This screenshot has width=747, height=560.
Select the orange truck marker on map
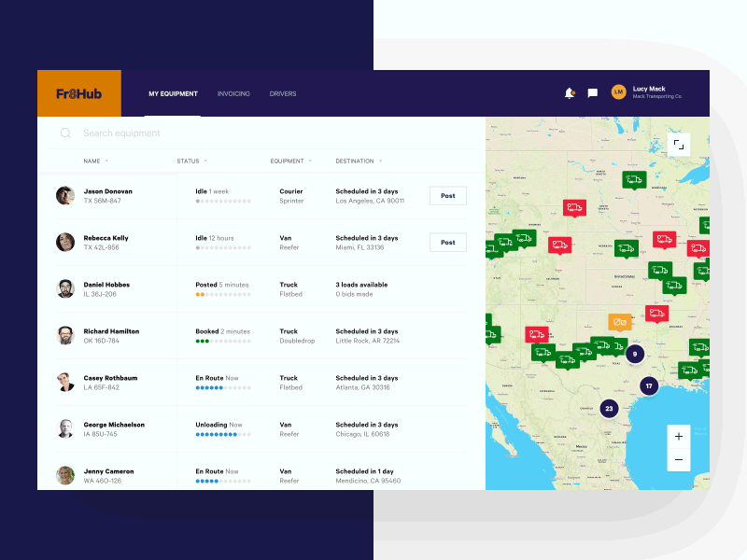[x=620, y=322]
